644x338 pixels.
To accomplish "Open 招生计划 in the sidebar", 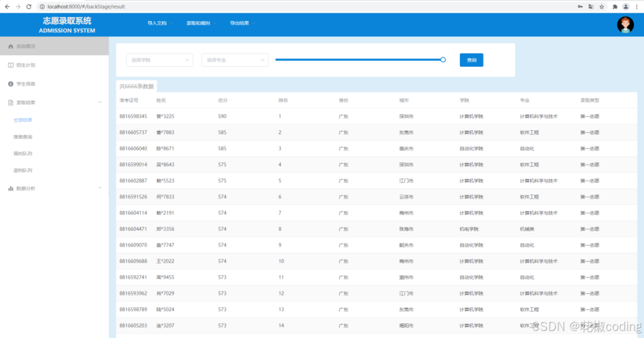I will pos(54,65).
